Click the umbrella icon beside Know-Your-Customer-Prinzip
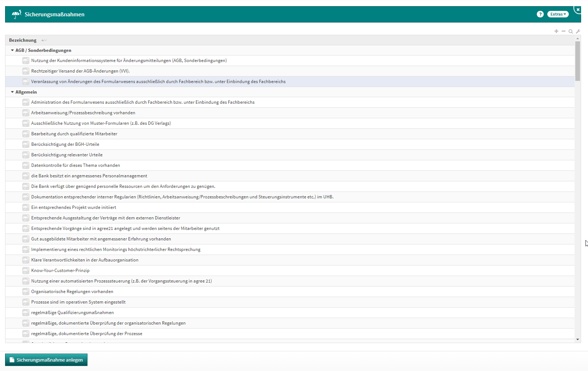588x371 pixels. click(25, 271)
